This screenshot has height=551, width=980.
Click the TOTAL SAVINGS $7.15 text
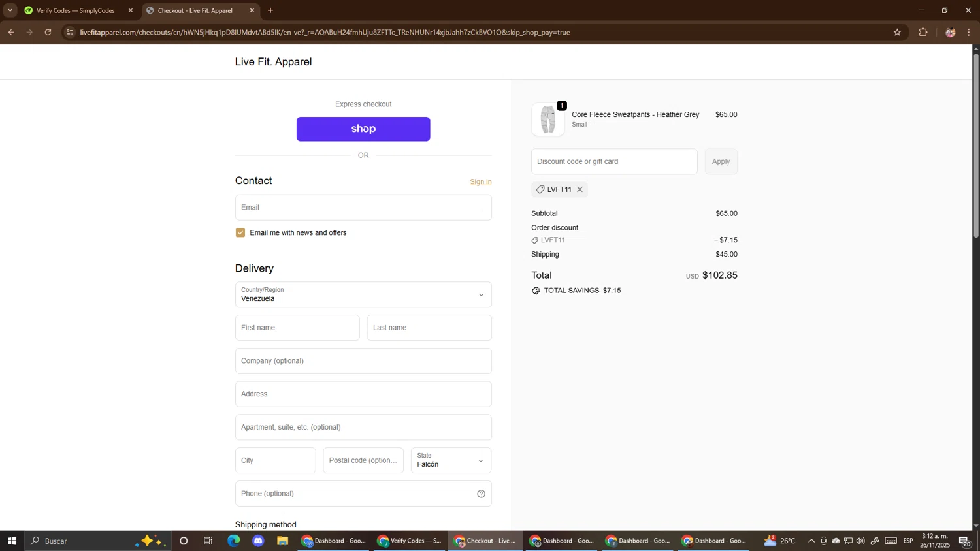tap(582, 291)
